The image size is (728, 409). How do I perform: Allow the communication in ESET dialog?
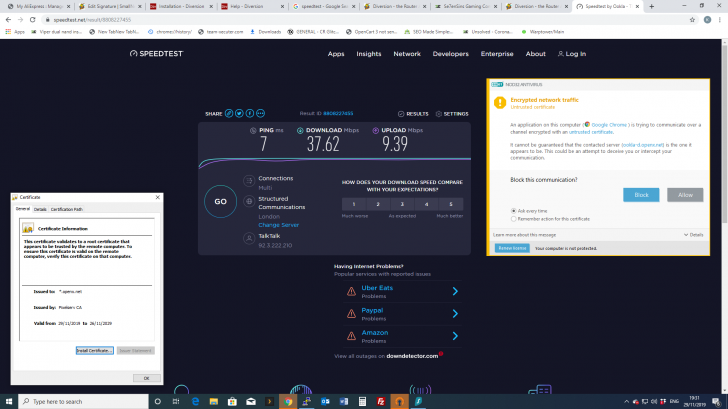[685, 195]
